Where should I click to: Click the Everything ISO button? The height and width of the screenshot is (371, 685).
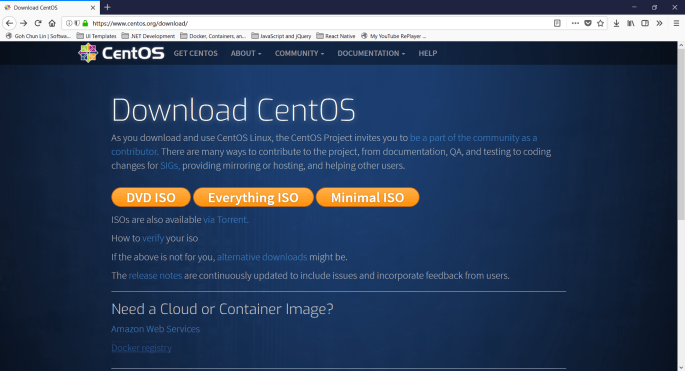point(253,197)
